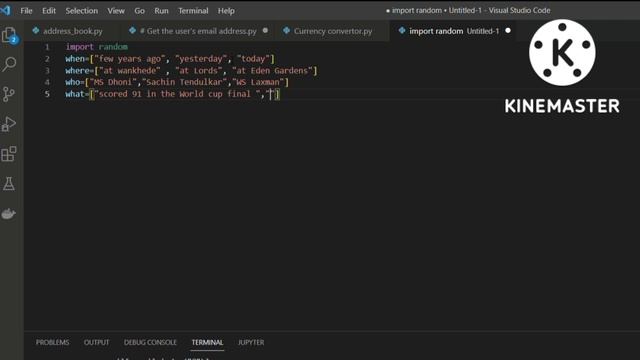
Task: Click the "MS Dhoni" string on line 4
Action: click(x=113, y=82)
